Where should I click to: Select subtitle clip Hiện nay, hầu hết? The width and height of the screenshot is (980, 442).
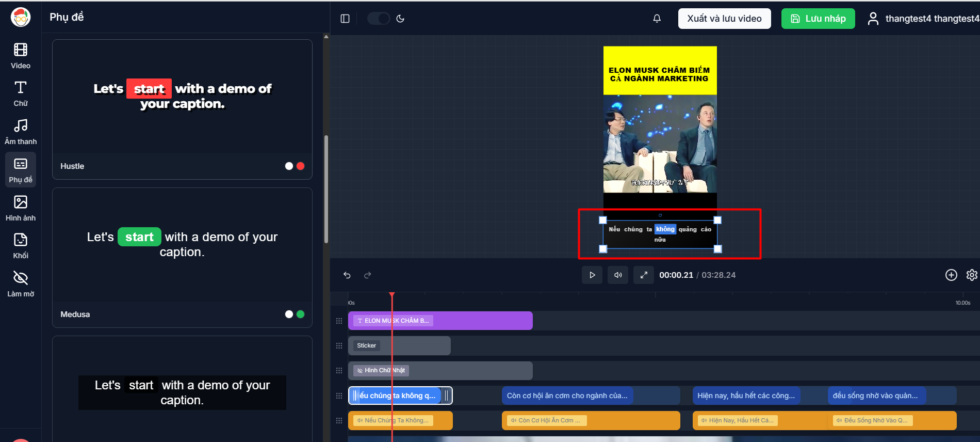point(746,396)
